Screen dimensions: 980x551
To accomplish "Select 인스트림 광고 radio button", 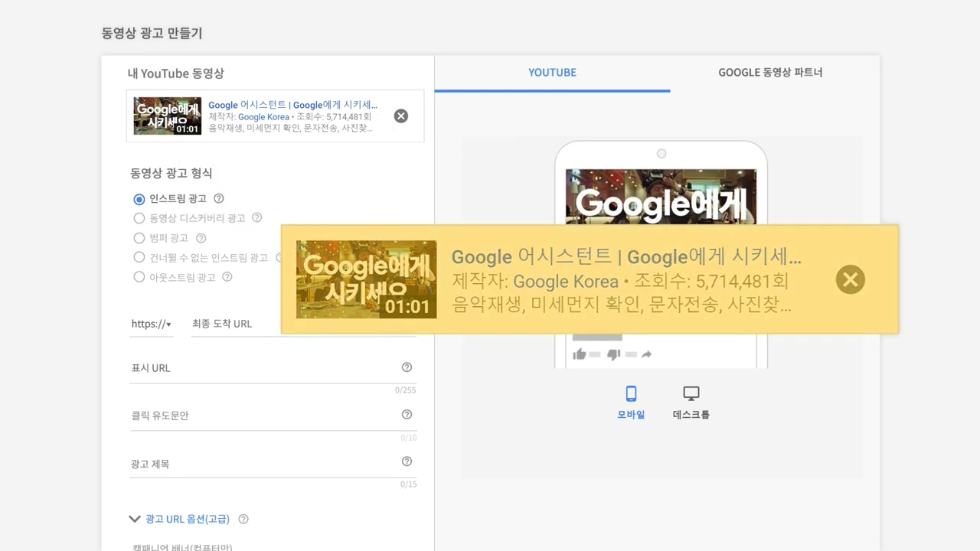I will click(x=139, y=199).
